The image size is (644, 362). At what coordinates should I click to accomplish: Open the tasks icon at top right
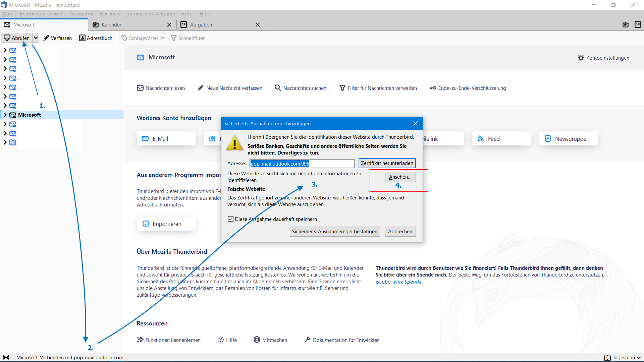point(637,24)
